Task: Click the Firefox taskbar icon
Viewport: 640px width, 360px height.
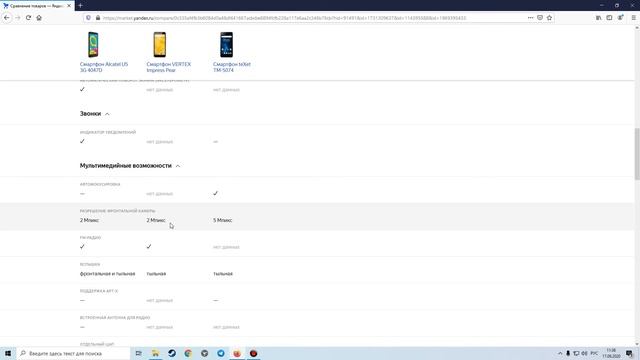Action: (x=237, y=353)
